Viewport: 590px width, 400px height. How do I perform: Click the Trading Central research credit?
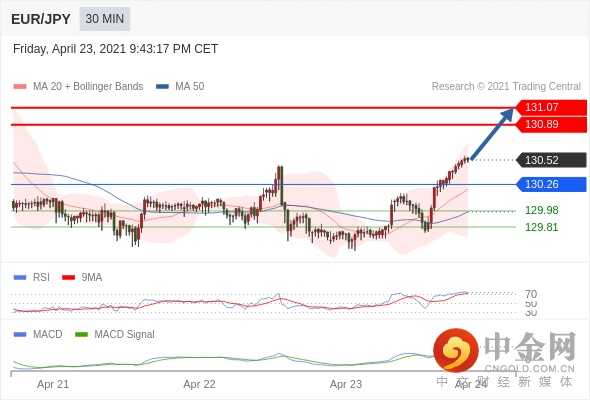(506, 87)
